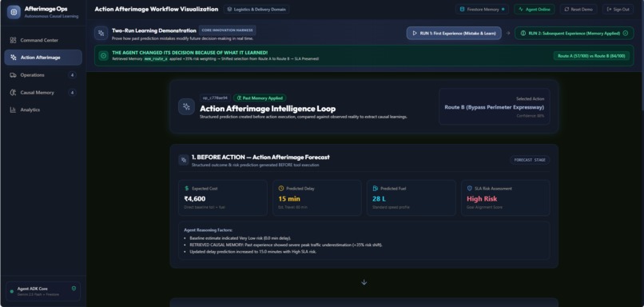Click the RETRIEVED CAUSAL MEMORY reasoning line
Screen dimensions: 644x307
point(286,245)
